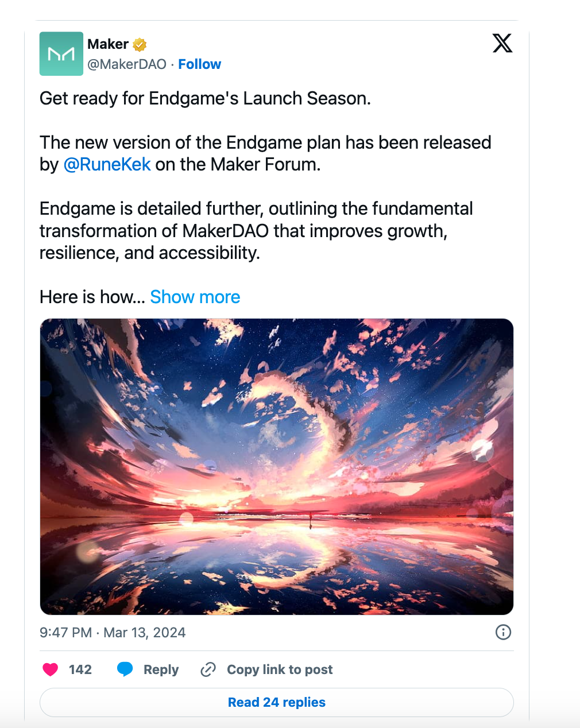Click the Maker display name
The image size is (580, 728).
pyautogui.click(x=108, y=44)
